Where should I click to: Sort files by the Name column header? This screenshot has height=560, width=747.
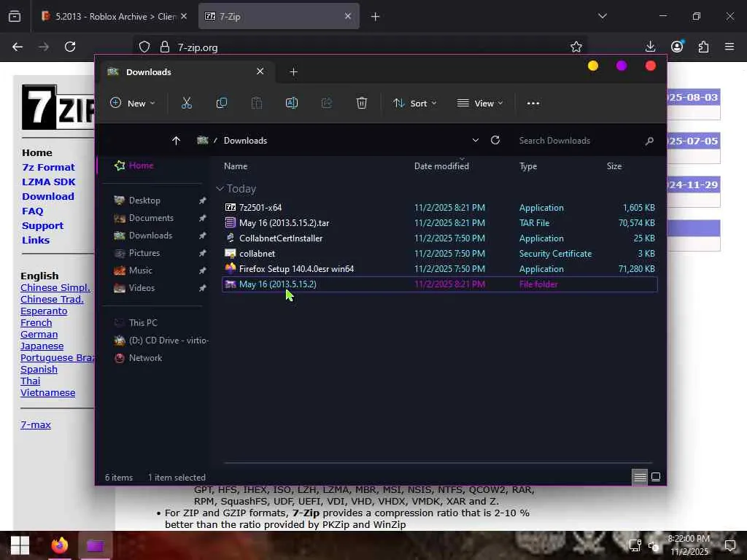(x=236, y=166)
